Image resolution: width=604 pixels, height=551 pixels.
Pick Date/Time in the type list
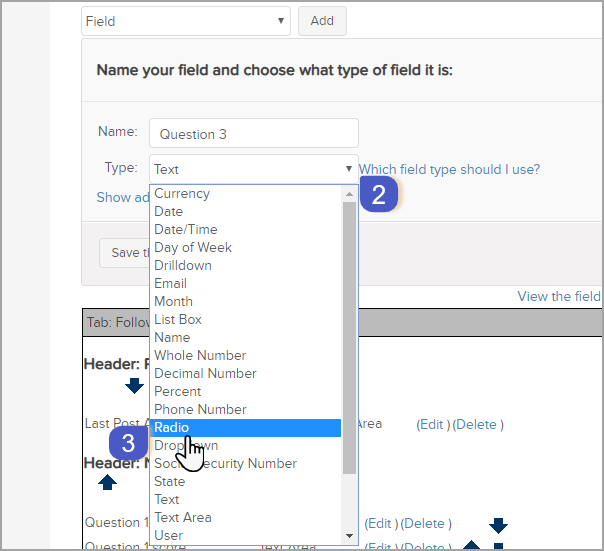[x=245, y=229]
